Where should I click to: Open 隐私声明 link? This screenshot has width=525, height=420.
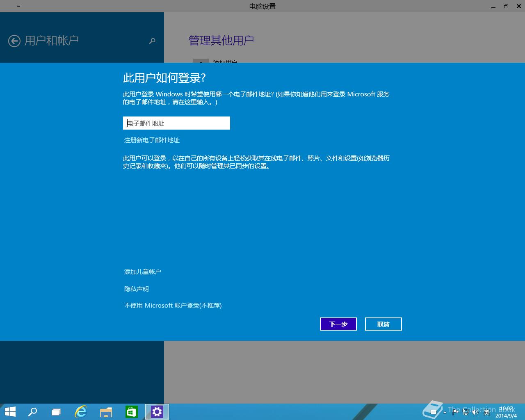pos(136,289)
